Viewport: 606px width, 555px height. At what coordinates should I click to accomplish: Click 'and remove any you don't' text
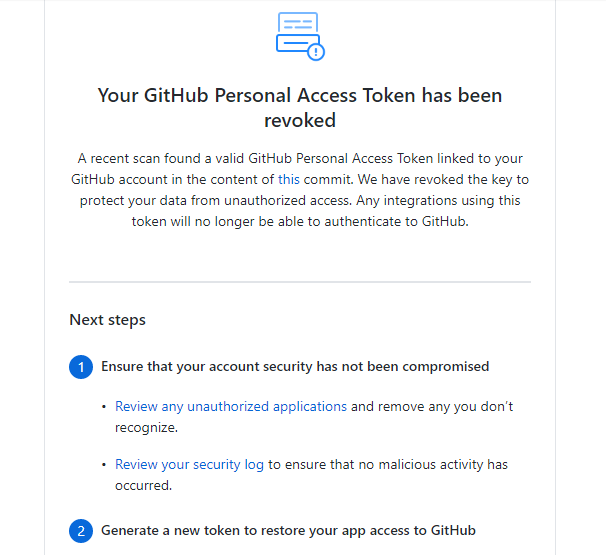(x=432, y=407)
